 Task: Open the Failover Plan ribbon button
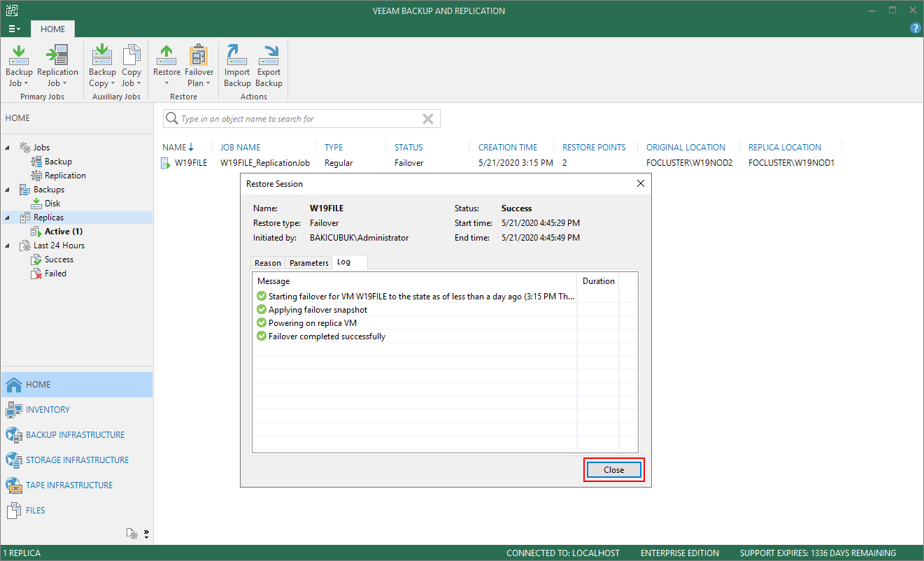pyautogui.click(x=199, y=66)
